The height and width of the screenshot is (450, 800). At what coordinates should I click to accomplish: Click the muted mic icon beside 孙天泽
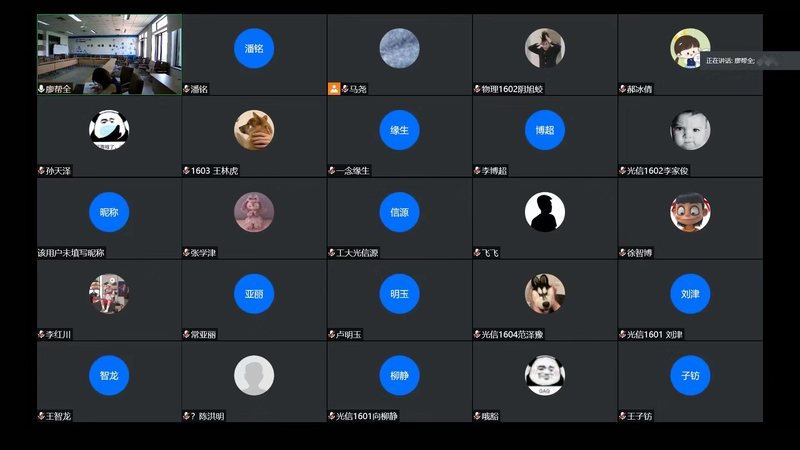pyautogui.click(x=41, y=170)
